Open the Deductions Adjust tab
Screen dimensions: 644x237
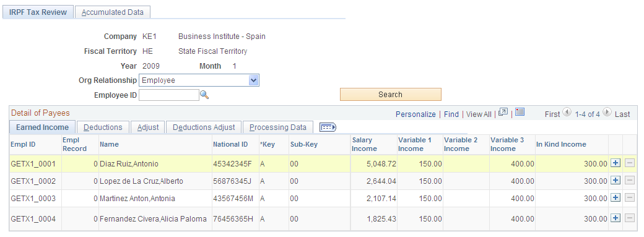204,127
